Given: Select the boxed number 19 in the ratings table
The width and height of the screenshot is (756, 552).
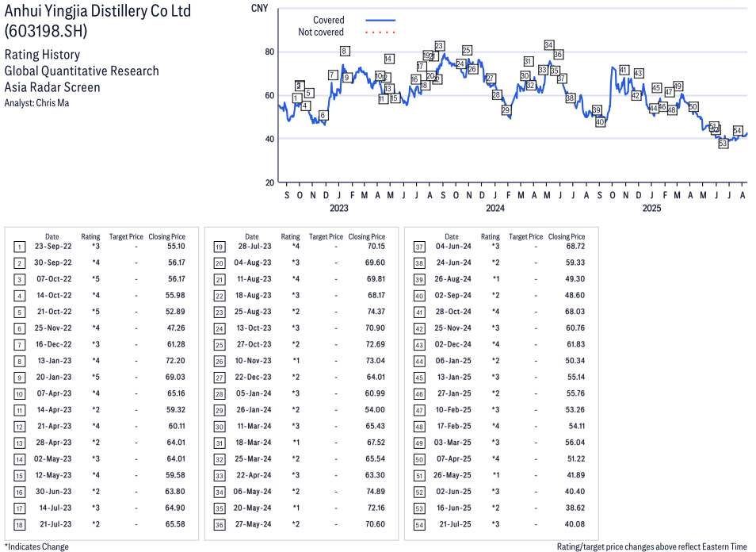Looking at the screenshot, I should (x=220, y=247).
